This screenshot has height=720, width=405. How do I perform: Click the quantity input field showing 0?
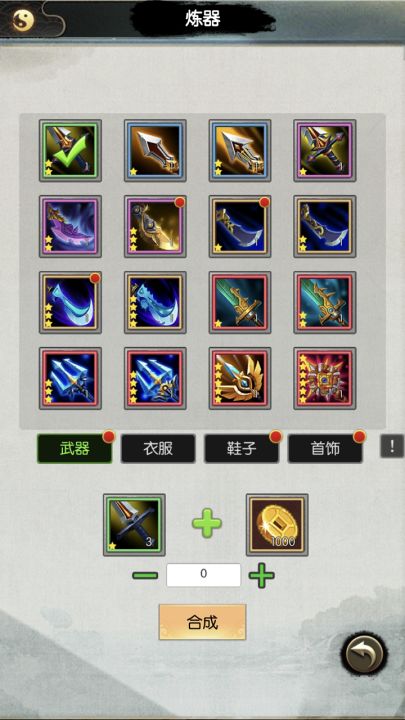(x=203, y=575)
